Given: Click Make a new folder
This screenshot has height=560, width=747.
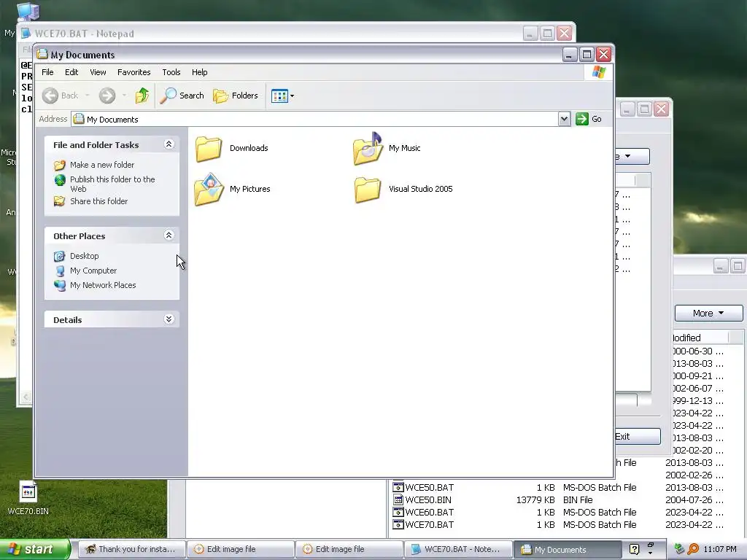Looking at the screenshot, I should point(102,165).
